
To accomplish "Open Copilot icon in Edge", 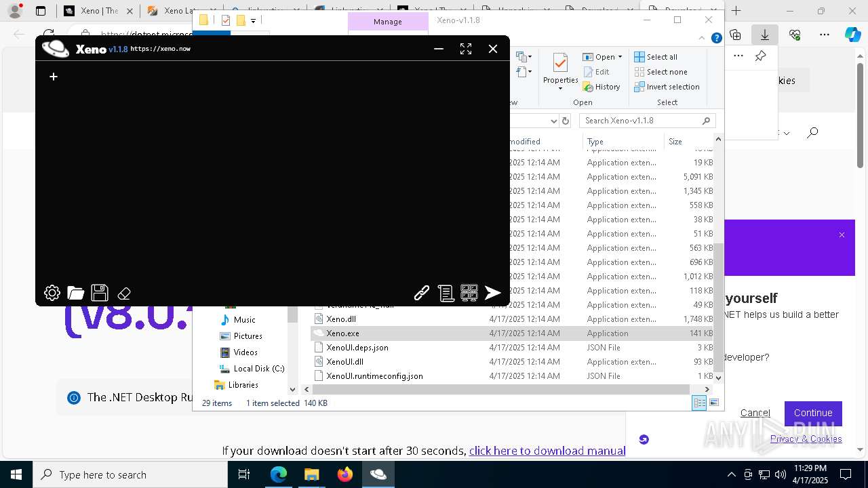I will [x=852, y=35].
